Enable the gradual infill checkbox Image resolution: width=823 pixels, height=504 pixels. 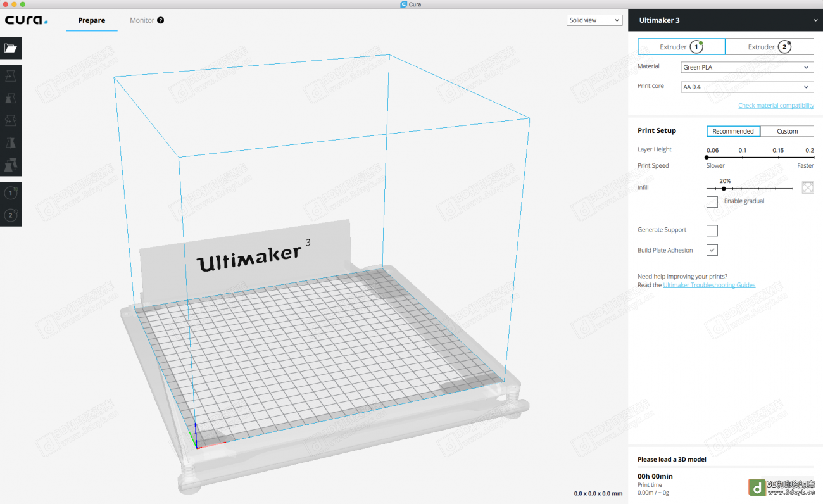coord(712,202)
